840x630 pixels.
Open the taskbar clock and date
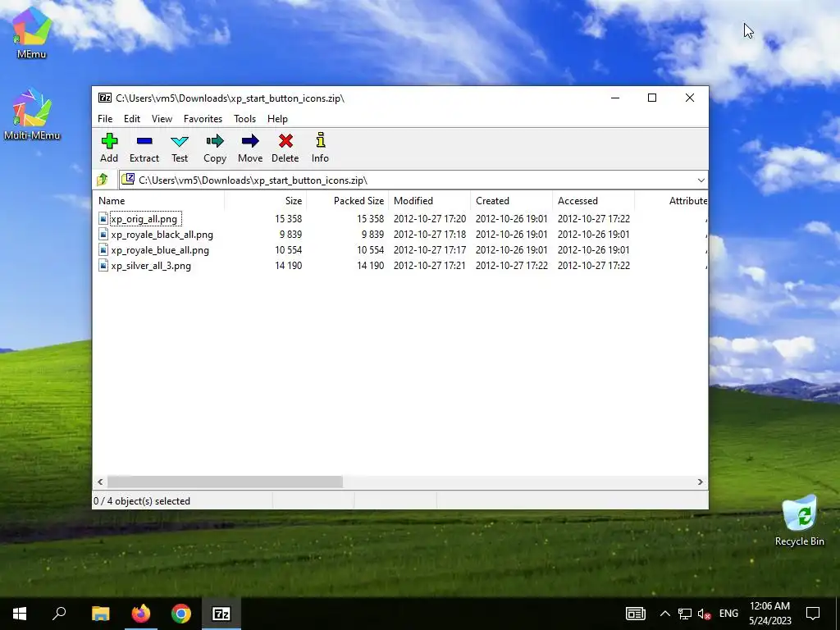769,614
